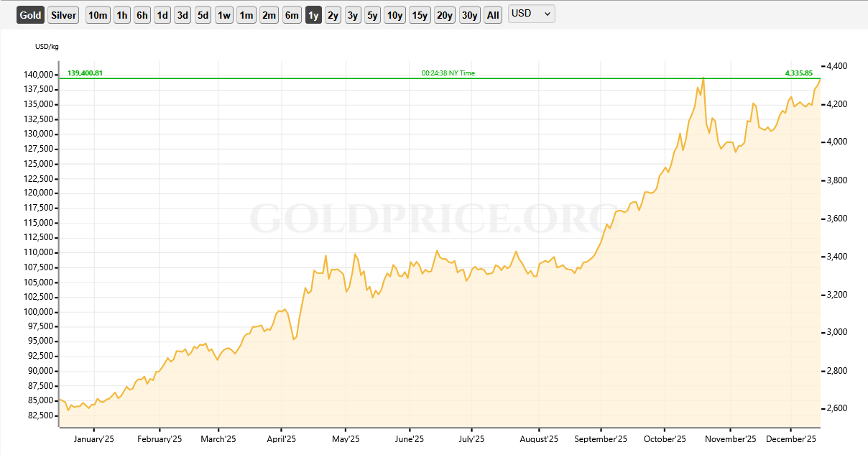Select the 6h chart range
Viewport: 868px width, 455px height.
point(142,15)
